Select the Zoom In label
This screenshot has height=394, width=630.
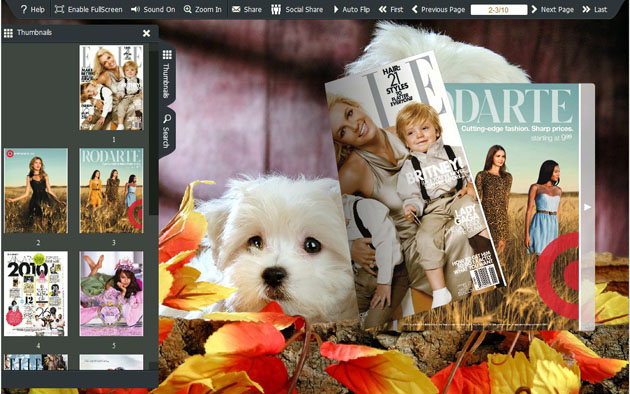(208, 9)
